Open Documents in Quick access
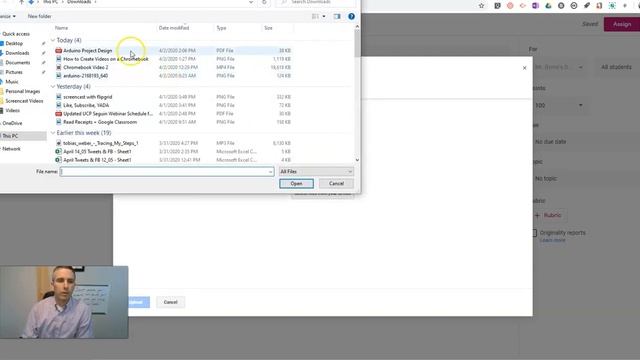This screenshot has height=360, width=640. pyautogui.click(x=18, y=62)
